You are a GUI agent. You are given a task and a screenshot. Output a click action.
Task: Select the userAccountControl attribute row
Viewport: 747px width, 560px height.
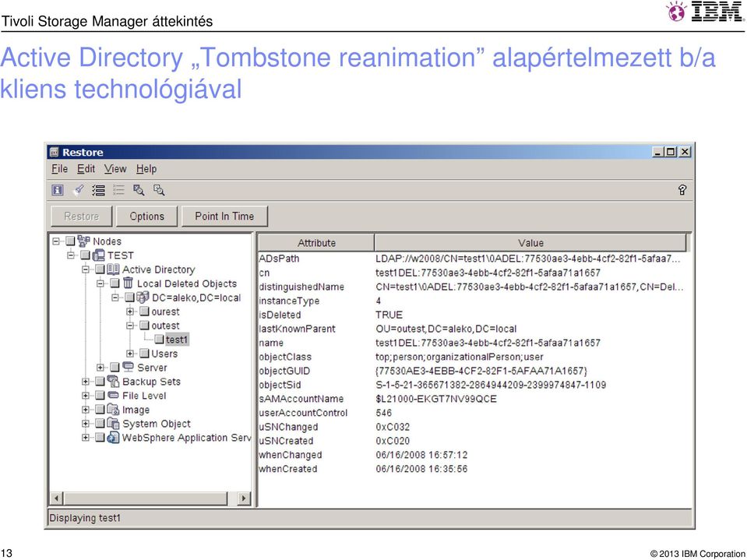click(x=474, y=413)
